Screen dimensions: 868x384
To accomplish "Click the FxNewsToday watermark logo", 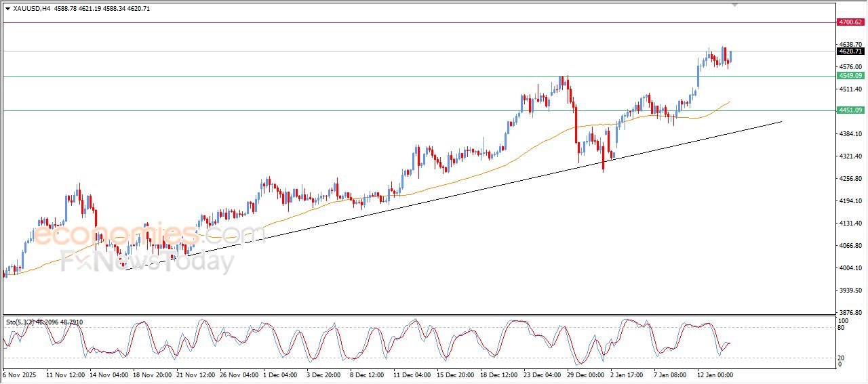I will pos(147,262).
